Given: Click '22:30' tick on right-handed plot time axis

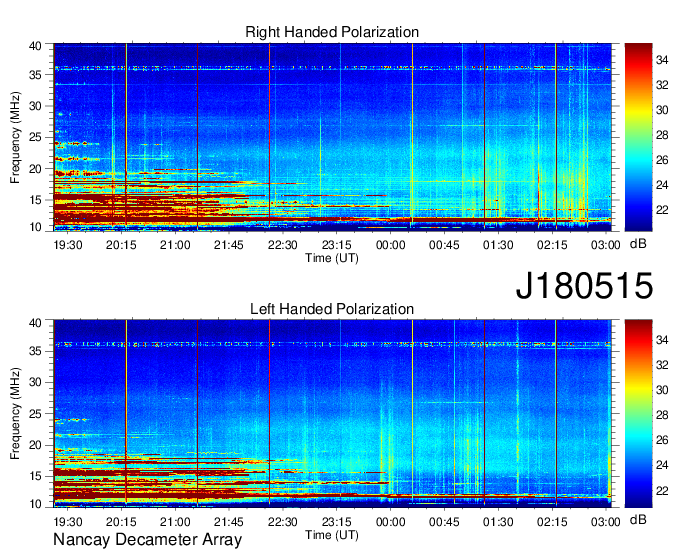Looking at the screenshot, I should pos(283,245).
